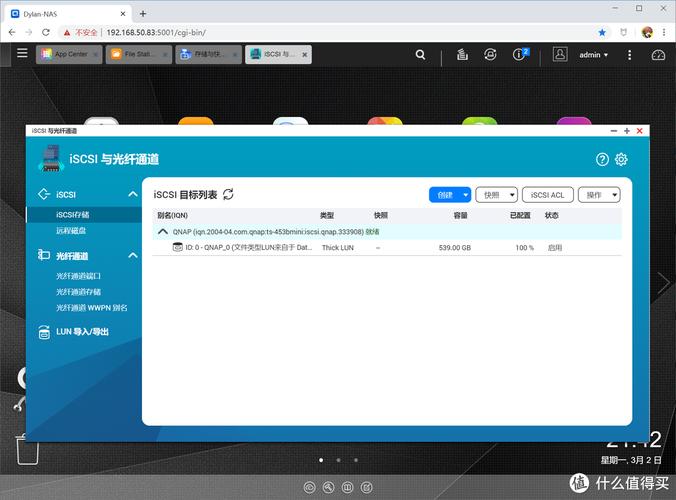Screen dimensions: 676x500
Task: Open the 快照 dropdown
Action: tap(496, 195)
